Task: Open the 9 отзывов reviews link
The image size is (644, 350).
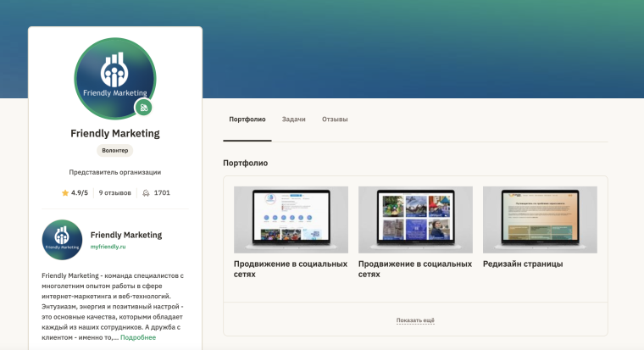Action: [x=114, y=193]
